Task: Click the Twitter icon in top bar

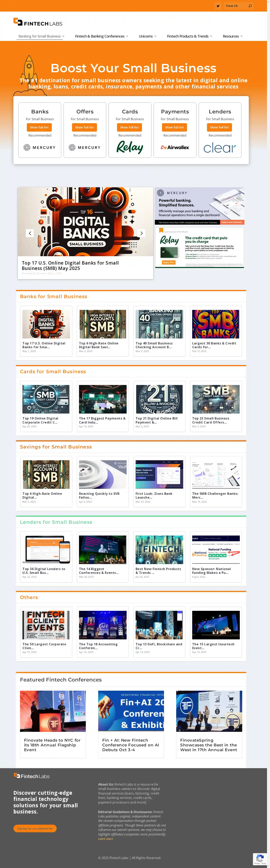Action: coord(218,6)
